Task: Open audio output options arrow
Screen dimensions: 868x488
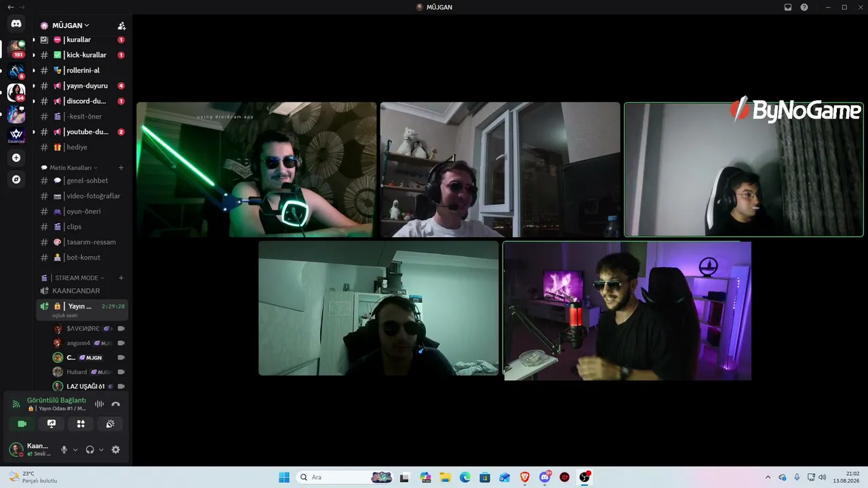Action: [x=101, y=449]
